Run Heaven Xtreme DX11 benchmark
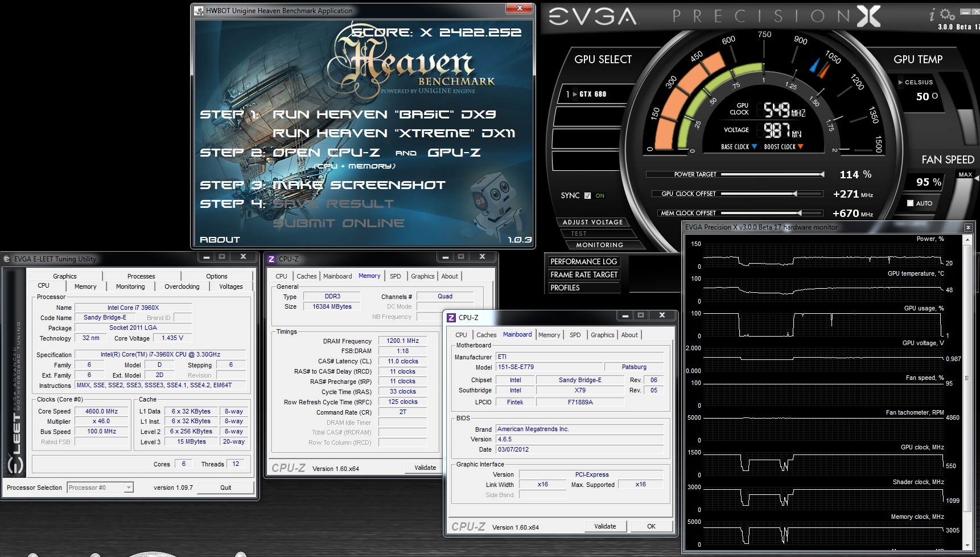The image size is (980, 557). pos(394,133)
